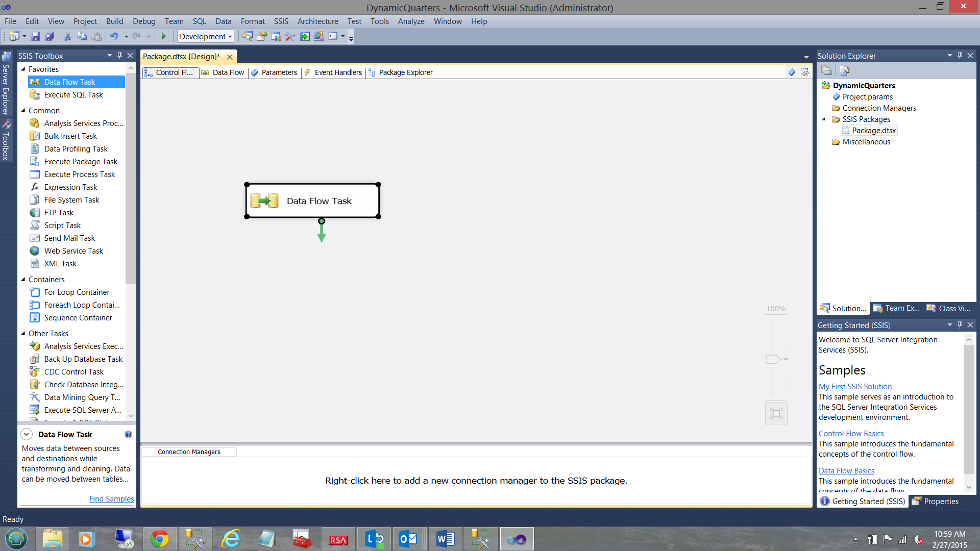Image resolution: width=980 pixels, height=551 pixels.
Task: Click the Save All toolbar icon
Action: 50,36
